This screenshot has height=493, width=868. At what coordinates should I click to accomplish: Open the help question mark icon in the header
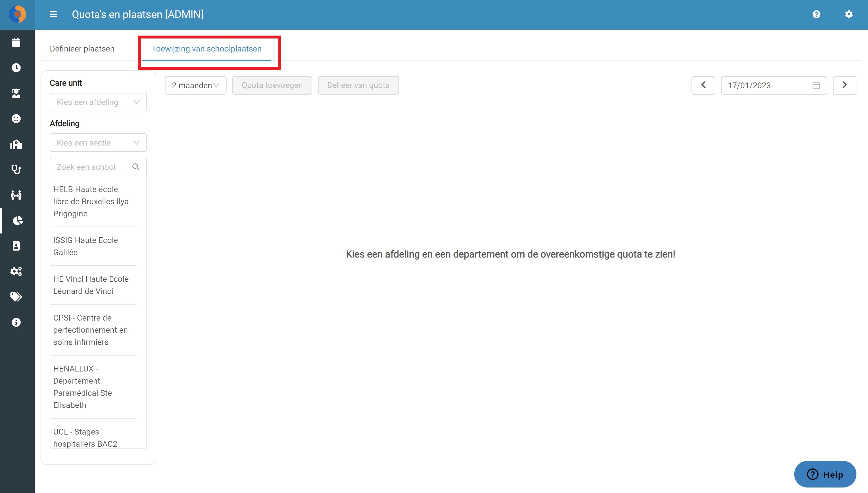816,14
